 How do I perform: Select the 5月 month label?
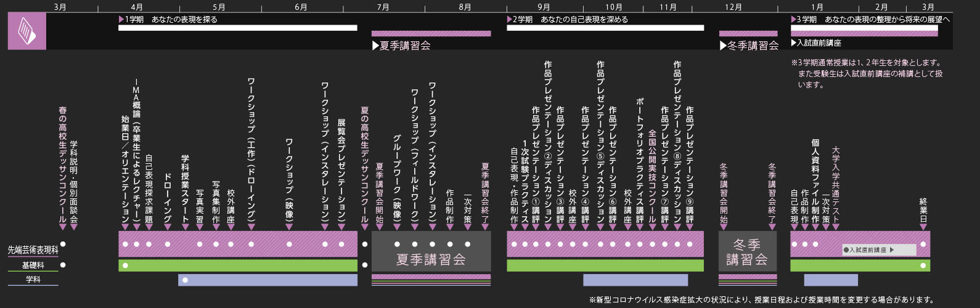click(x=219, y=7)
